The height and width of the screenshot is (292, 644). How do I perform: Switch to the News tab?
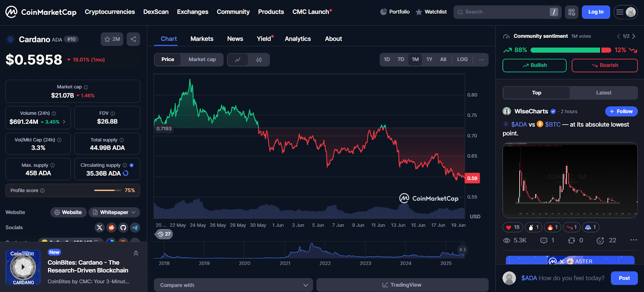pos(235,39)
